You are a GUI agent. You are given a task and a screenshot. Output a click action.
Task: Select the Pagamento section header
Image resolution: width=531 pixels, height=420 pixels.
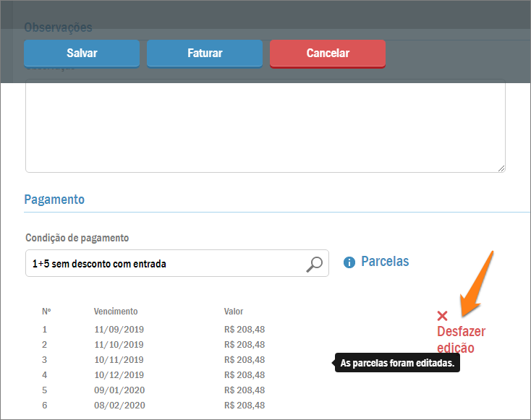[54, 200]
